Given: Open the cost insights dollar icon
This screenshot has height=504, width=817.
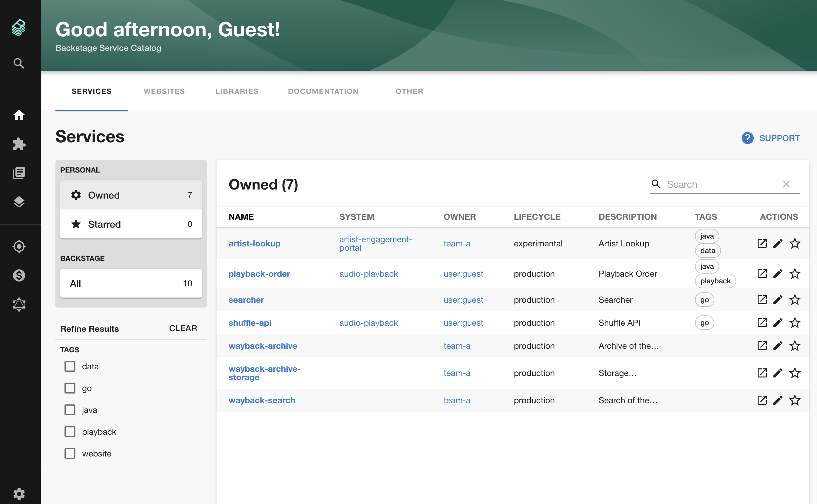Looking at the screenshot, I should tap(19, 275).
